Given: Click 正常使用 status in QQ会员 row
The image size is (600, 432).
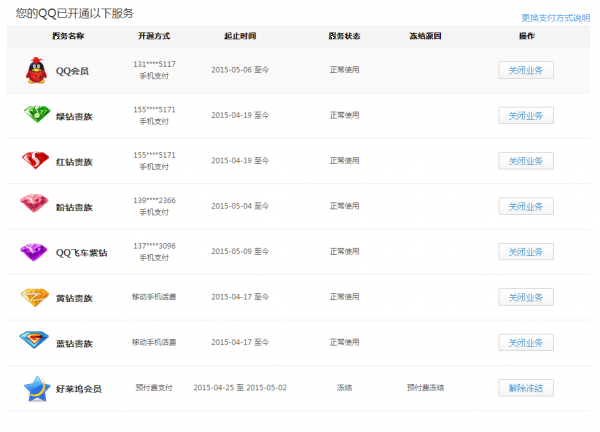Looking at the screenshot, I should [344, 70].
